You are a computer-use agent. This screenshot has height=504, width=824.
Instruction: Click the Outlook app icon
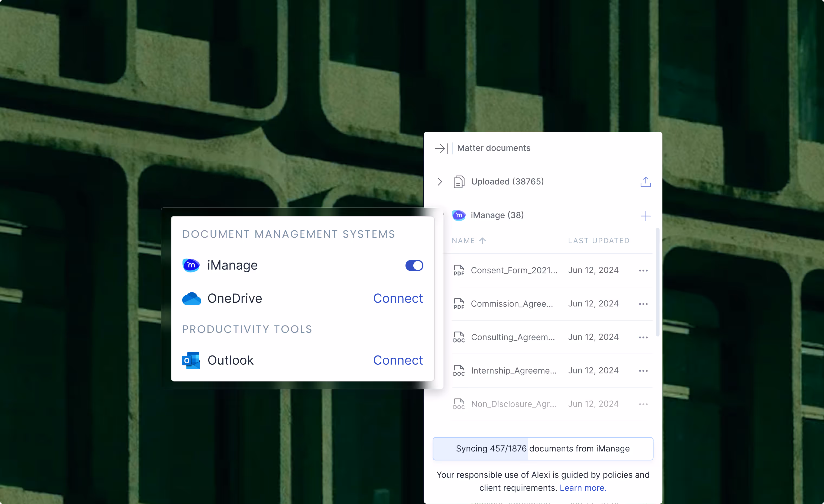(x=191, y=360)
